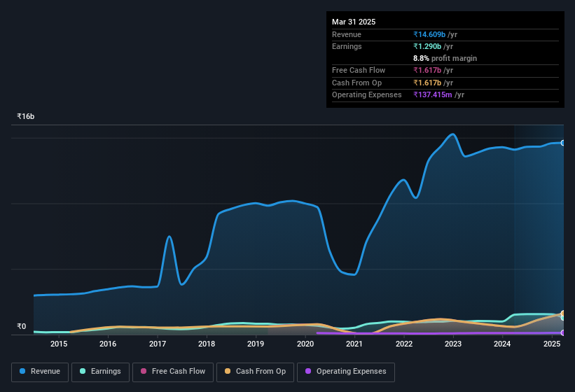This screenshot has height=392, width=575.
Task: Click the 2021 x-axis label
Action: (354, 344)
